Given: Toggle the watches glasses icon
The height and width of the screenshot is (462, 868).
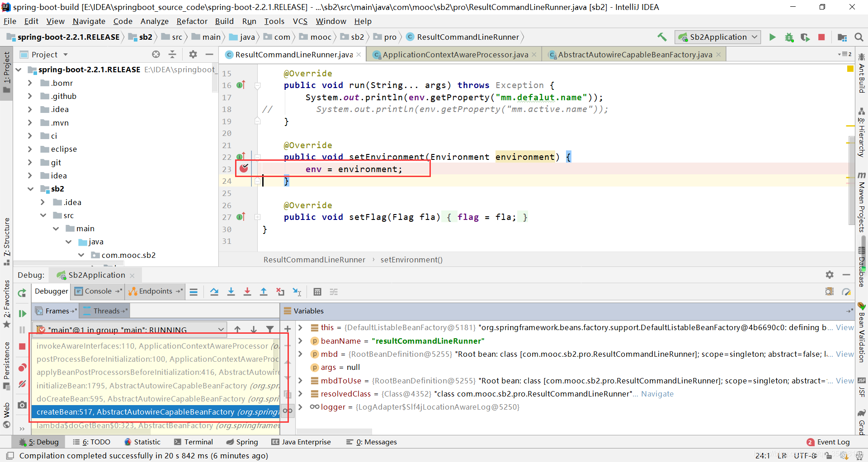Looking at the screenshot, I should click(x=288, y=411).
